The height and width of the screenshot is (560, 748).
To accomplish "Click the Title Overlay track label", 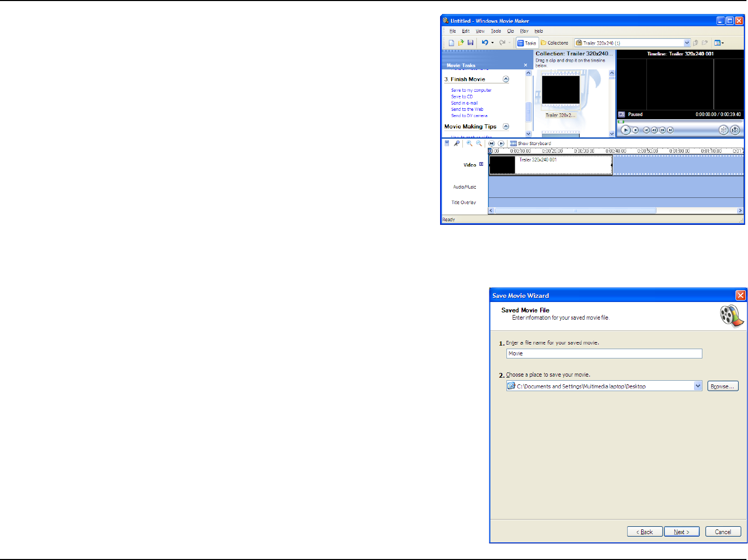I will tap(463, 203).
